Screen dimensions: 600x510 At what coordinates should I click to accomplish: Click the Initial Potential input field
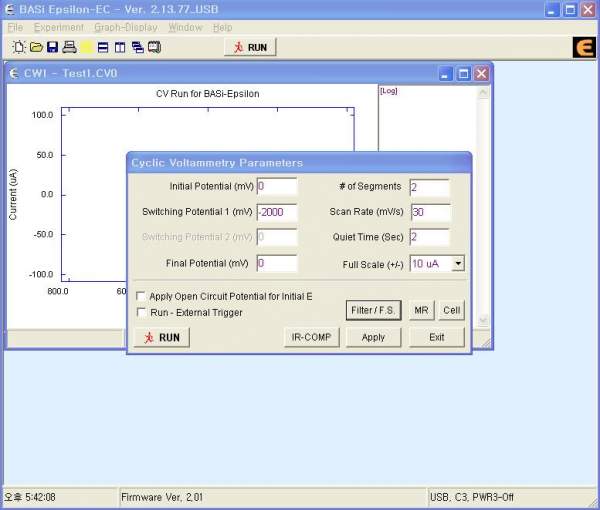pos(277,186)
